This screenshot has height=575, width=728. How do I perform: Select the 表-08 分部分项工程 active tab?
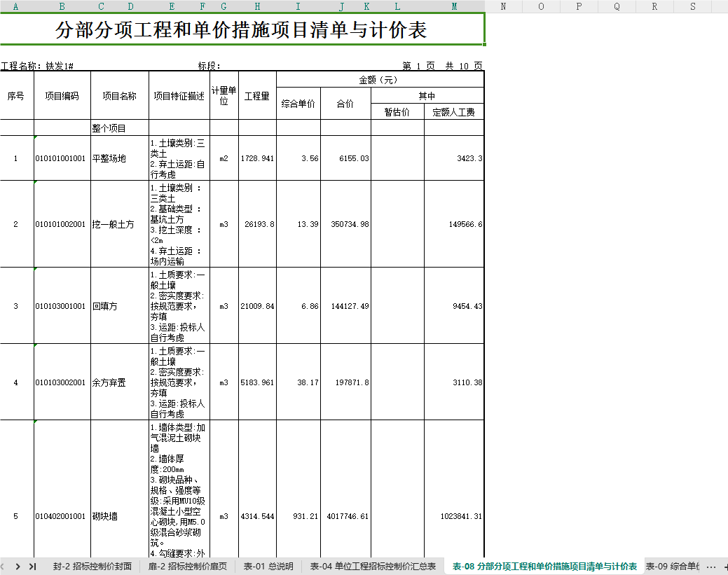click(544, 566)
